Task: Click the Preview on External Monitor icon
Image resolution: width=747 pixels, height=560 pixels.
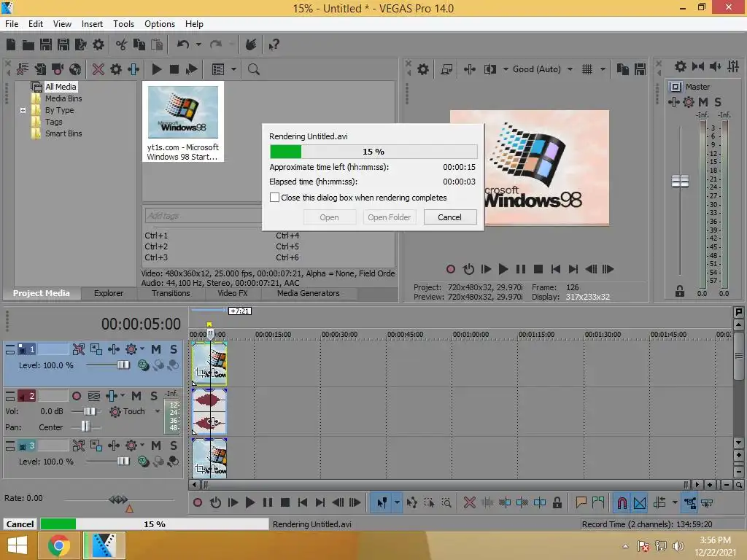Action: click(446, 69)
